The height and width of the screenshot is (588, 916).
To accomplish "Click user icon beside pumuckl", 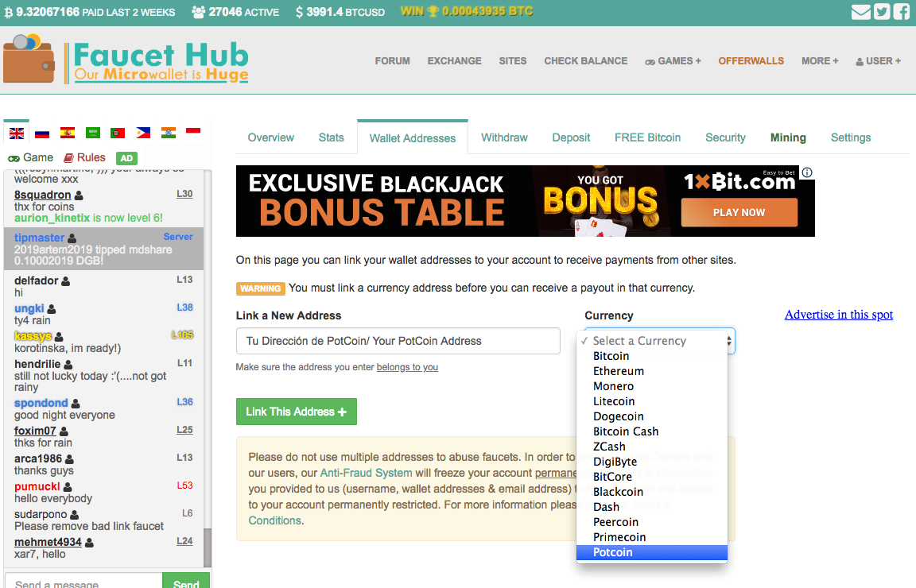I will point(68,487).
